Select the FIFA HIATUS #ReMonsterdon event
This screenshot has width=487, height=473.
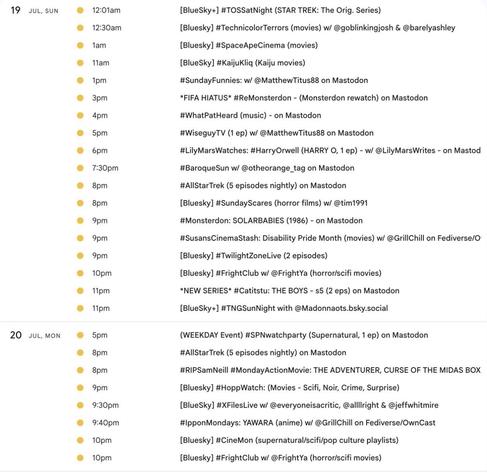[x=304, y=98]
